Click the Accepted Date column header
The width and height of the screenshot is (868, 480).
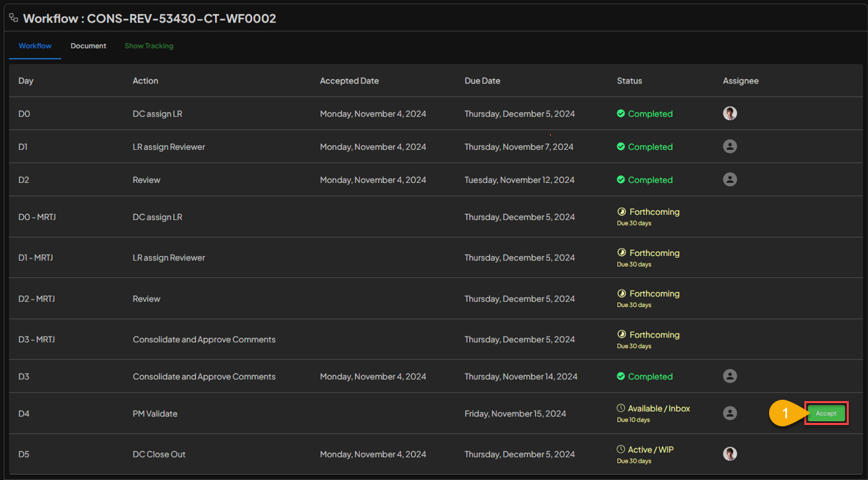point(349,81)
